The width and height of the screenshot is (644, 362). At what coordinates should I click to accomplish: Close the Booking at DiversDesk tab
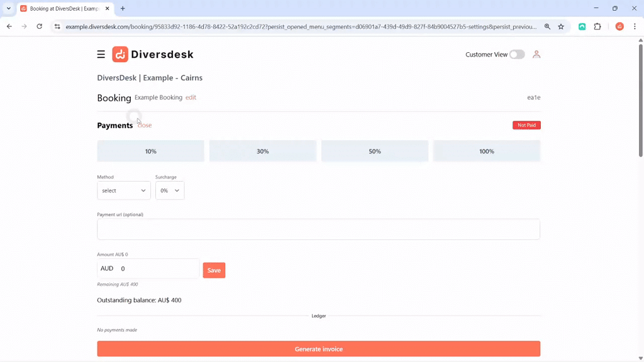(x=107, y=8)
